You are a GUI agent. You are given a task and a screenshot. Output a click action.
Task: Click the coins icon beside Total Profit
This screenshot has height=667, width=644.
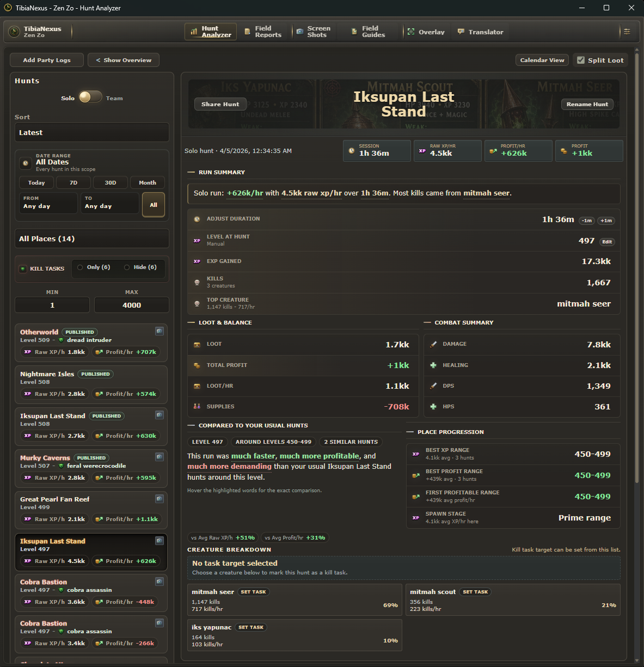coord(197,365)
